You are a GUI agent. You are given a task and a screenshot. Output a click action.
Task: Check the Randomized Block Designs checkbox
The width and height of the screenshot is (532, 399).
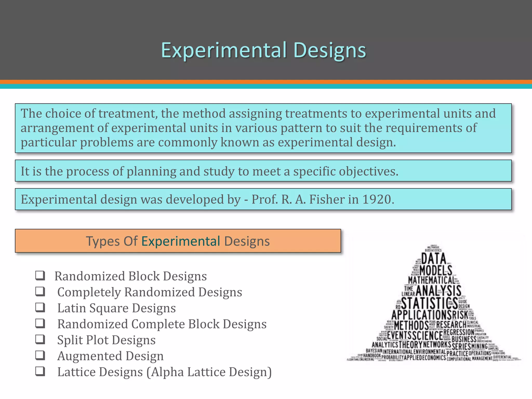pyautogui.click(x=40, y=275)
